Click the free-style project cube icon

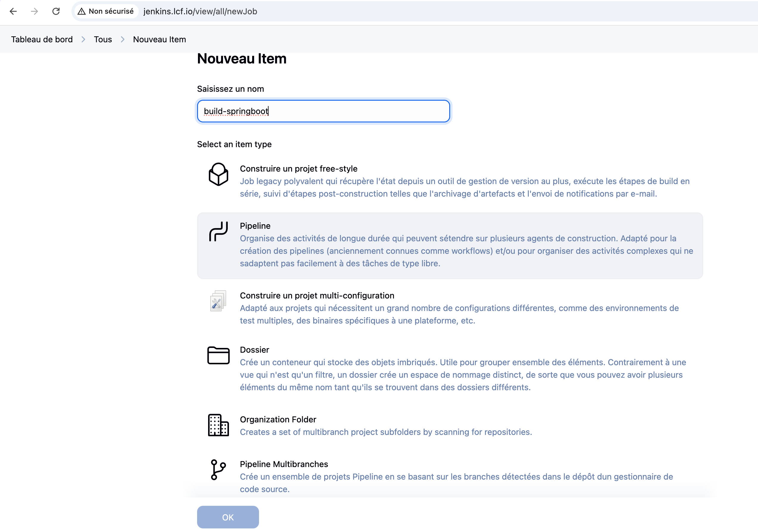tap(218, 174)
